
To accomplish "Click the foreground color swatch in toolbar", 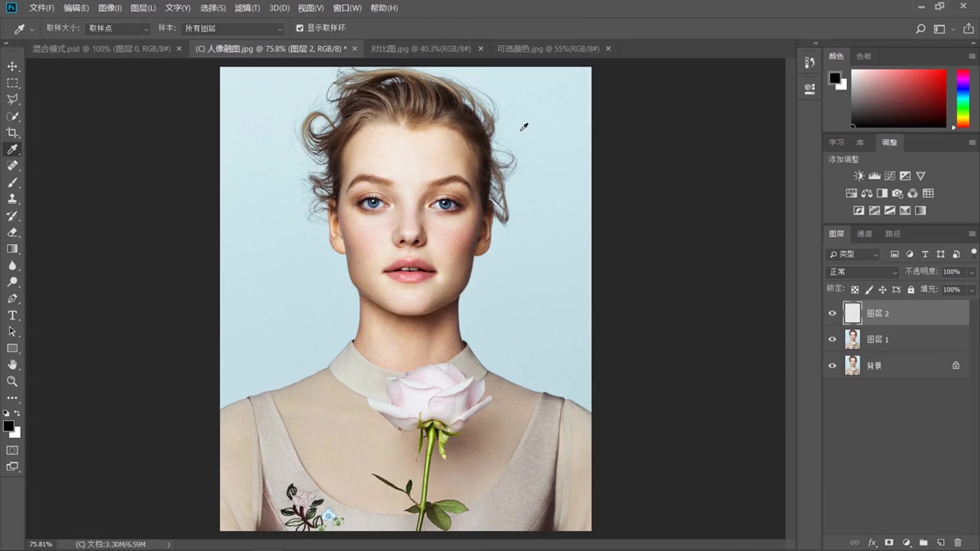I will coord(9,426).
